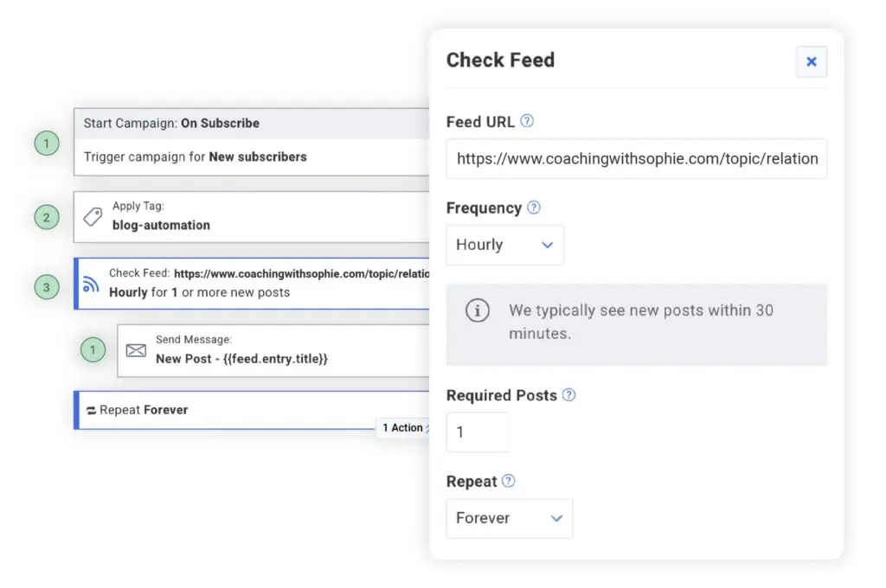The width and height of the screenshot is (886, 588).
Task: Open the Feed URL help tooltip
Action: pyautogui.click(x=528, y=122)
